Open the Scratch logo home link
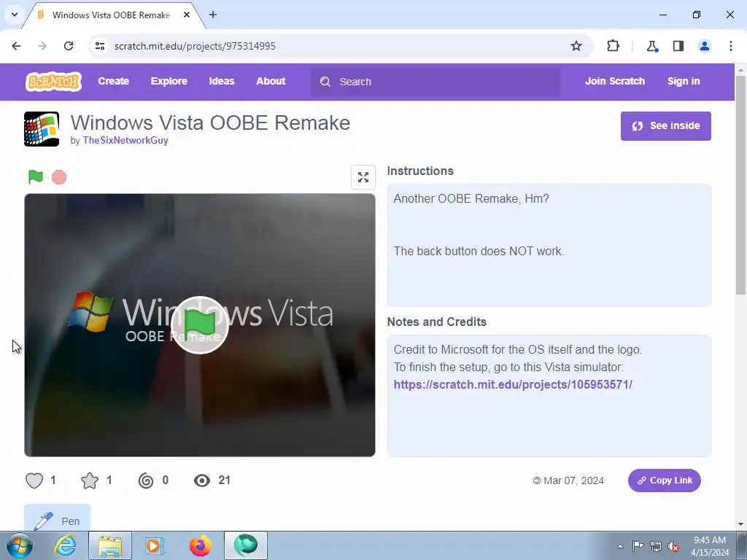Screen dimensions: 747x560 point(53,82)
